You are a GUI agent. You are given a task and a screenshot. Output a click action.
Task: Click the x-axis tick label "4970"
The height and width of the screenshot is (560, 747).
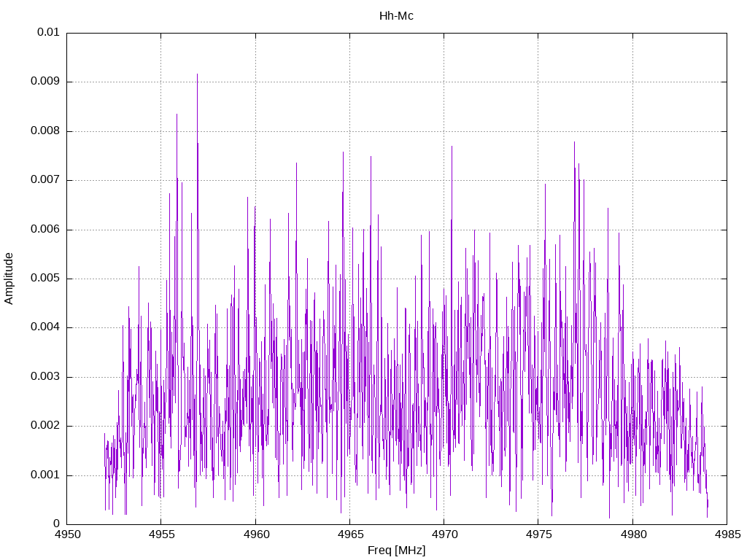coord(444,534)
